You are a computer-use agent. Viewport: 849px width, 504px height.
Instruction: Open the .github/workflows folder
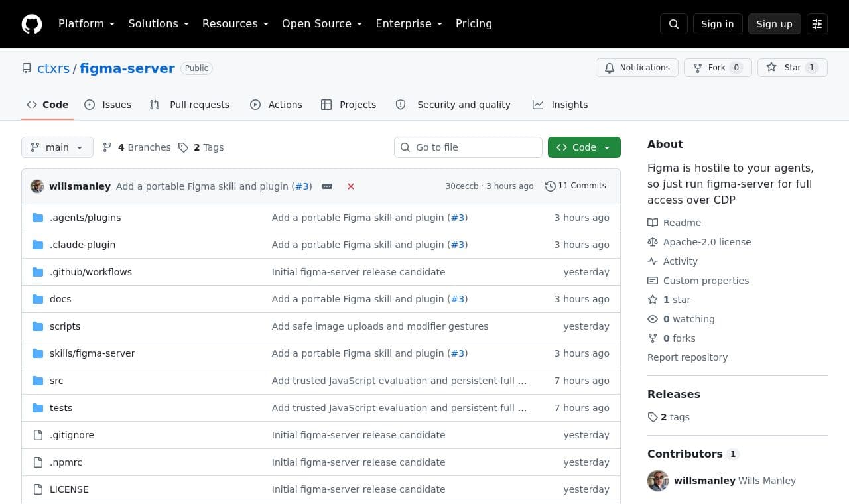[x=90, y=272]
